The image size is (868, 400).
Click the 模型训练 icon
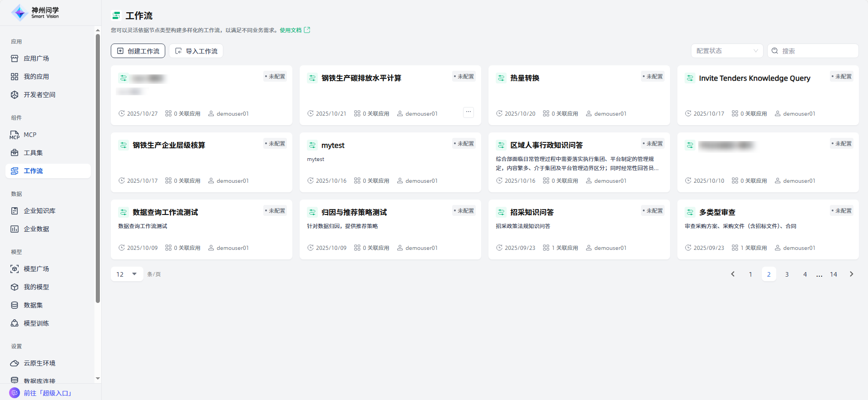click(15, 323)
